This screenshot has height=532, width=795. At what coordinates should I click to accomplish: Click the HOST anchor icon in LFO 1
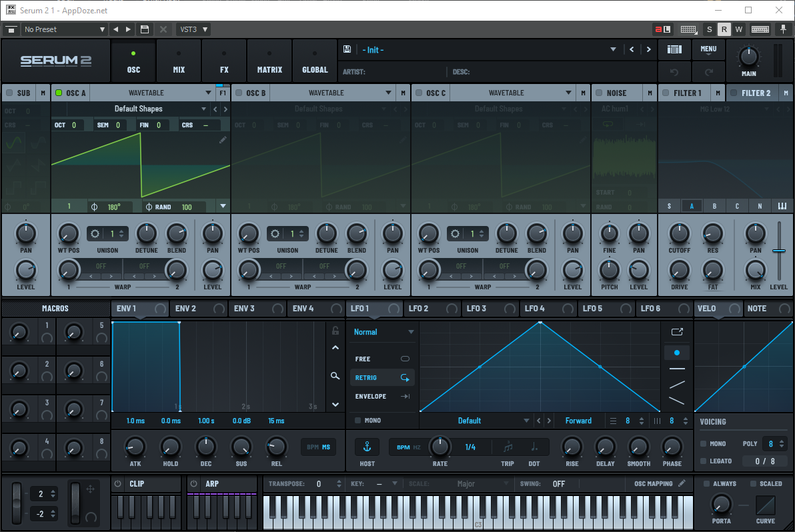367,447
